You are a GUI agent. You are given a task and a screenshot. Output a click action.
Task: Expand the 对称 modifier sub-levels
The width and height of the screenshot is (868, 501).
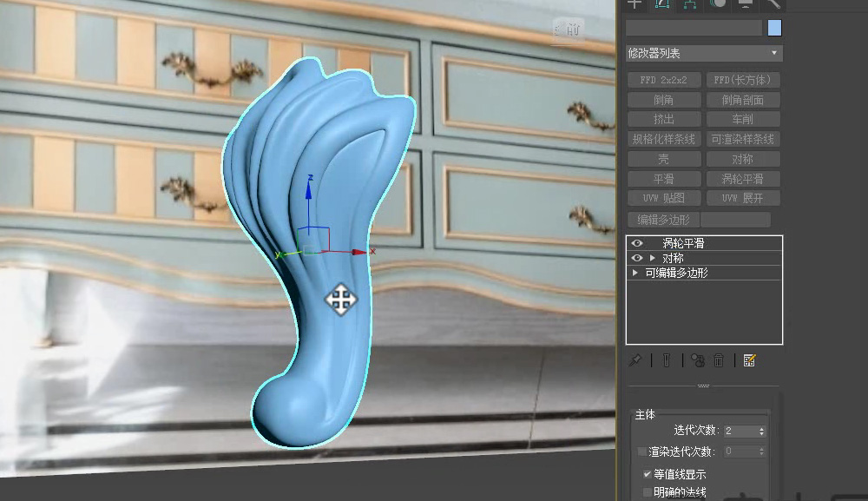click(x=653, y=259)
